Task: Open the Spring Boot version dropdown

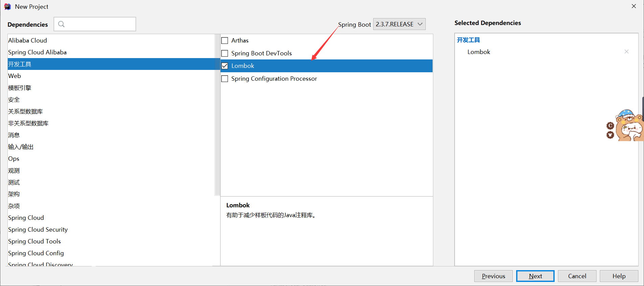Action: 399,24
